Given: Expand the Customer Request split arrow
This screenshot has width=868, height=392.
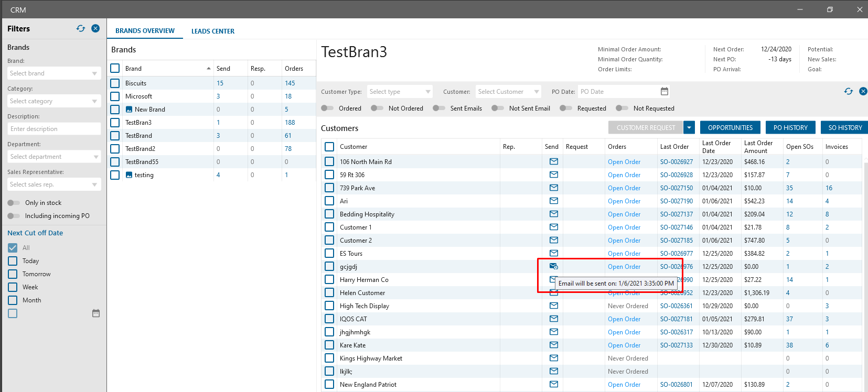Looking at the screenshot, I should 690,127.
